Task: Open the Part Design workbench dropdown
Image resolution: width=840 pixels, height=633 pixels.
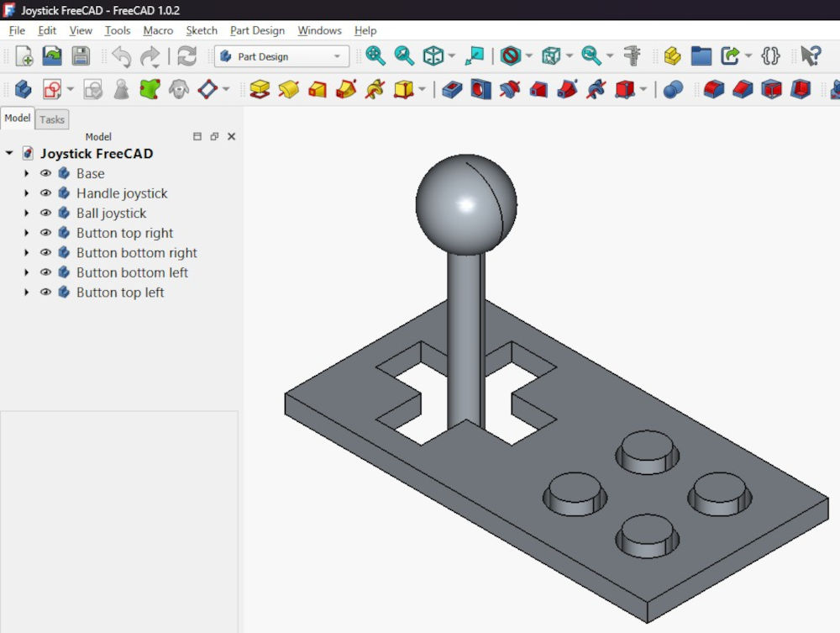Action: (x=281, y=56)
